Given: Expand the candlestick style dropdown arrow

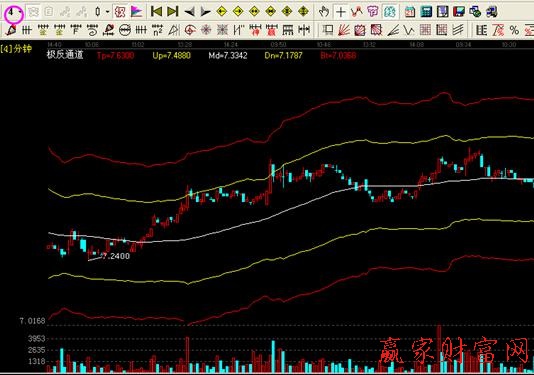Looking at the screenshot, I should point(108,12).
